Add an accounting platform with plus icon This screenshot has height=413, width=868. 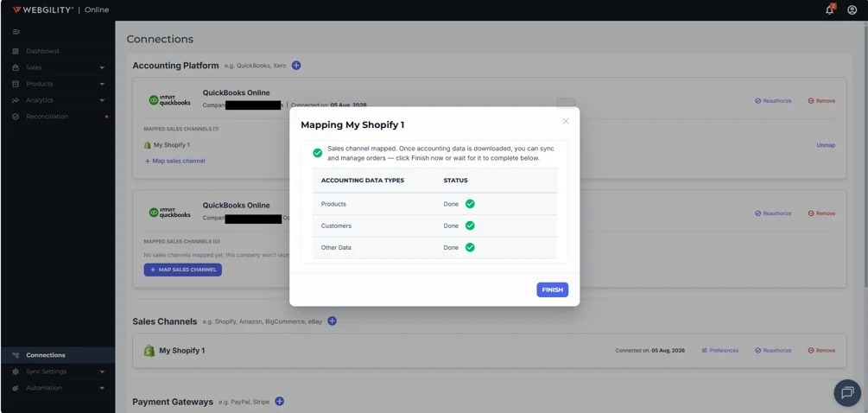click(296, 66)
